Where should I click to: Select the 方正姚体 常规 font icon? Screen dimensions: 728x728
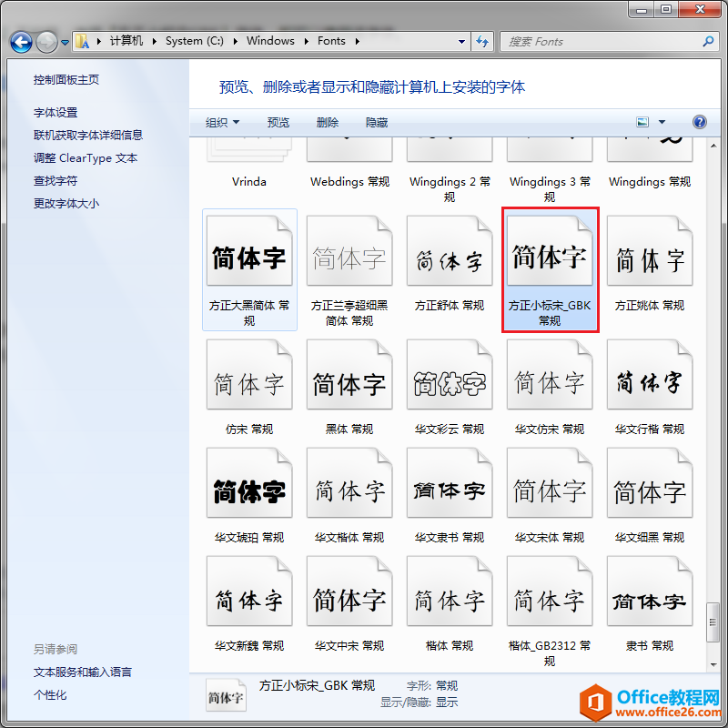coord(650,251)
